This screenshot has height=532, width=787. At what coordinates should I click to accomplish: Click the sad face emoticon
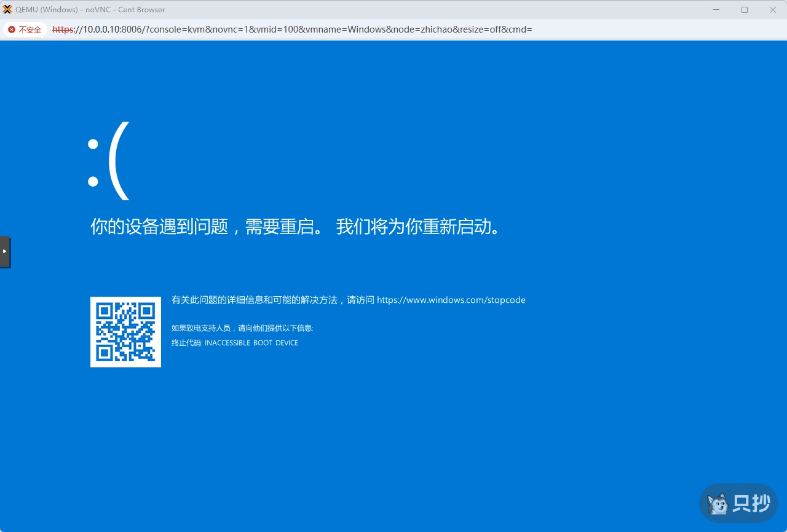109,162
